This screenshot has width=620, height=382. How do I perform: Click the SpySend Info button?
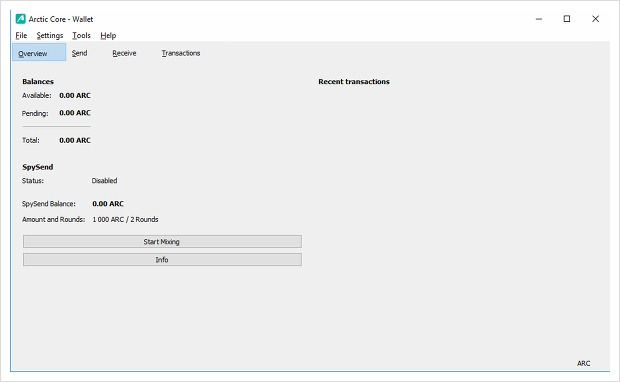pyautogui.click(x=162, y=260)
